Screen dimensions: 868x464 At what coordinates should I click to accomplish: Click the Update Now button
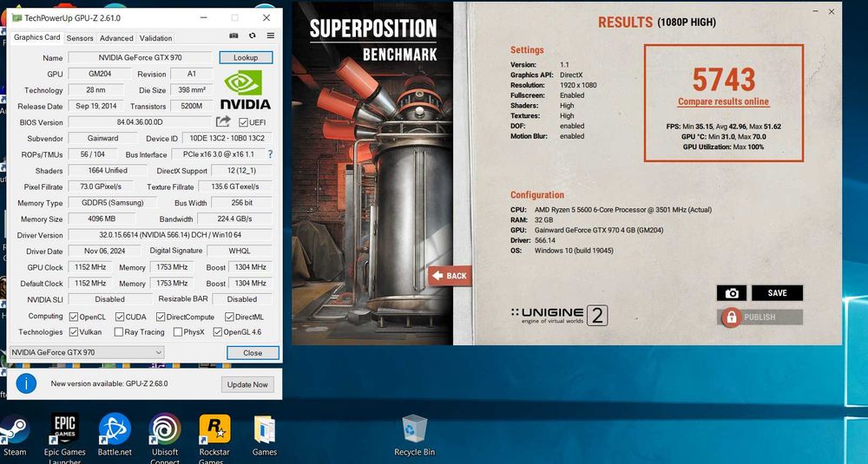(247, 384)
